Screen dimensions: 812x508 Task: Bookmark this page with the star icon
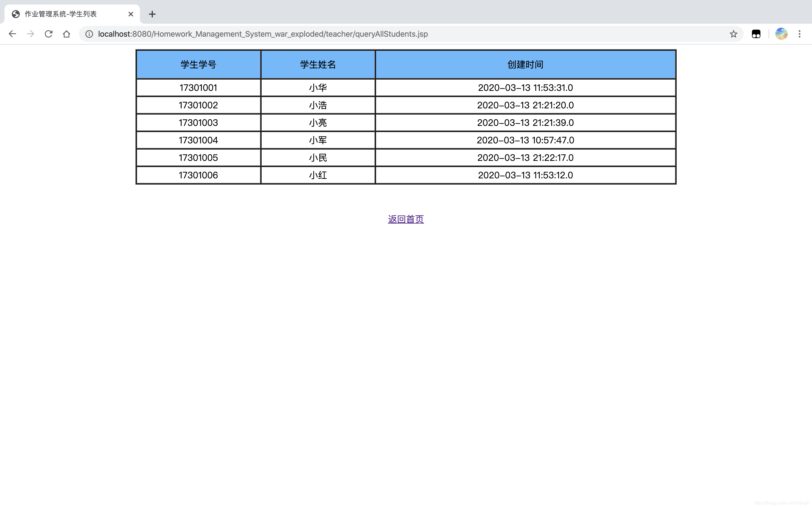coord(734,34)
